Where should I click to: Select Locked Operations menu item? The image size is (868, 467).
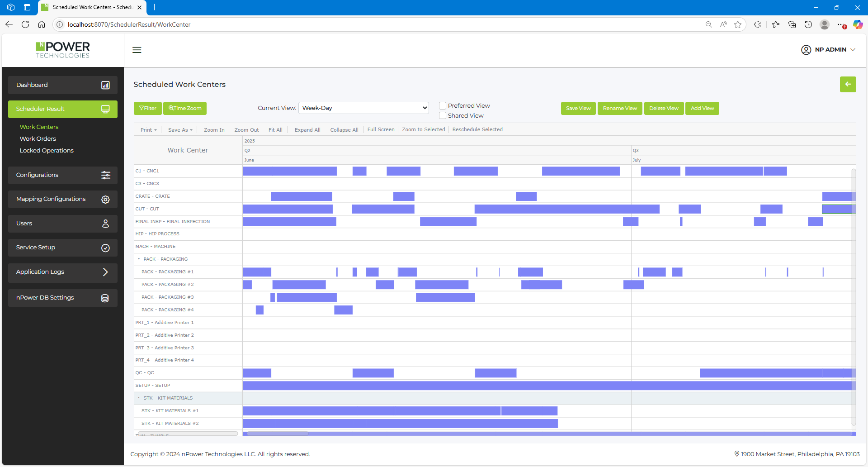tap(47, 151)
